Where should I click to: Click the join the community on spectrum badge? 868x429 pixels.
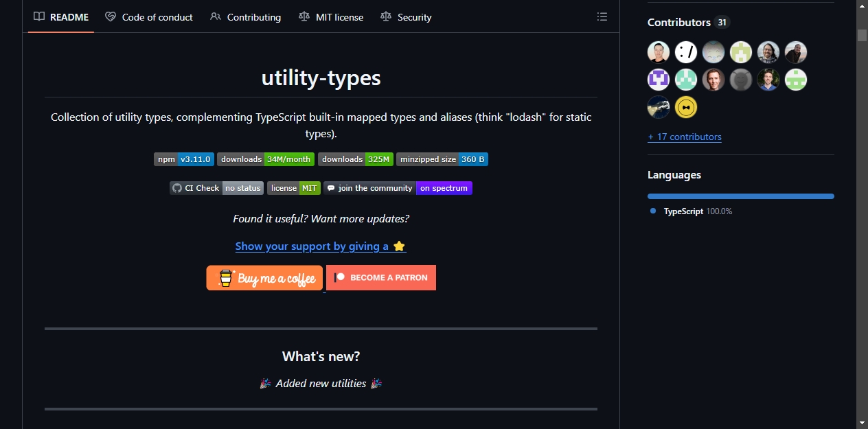pyautogui.click(x=398, y=188)
